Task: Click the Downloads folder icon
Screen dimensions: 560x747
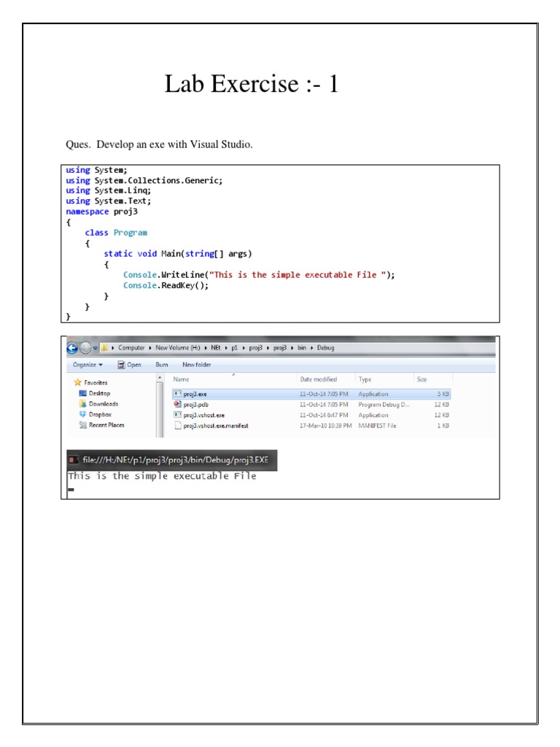Action: pos(83,403)
